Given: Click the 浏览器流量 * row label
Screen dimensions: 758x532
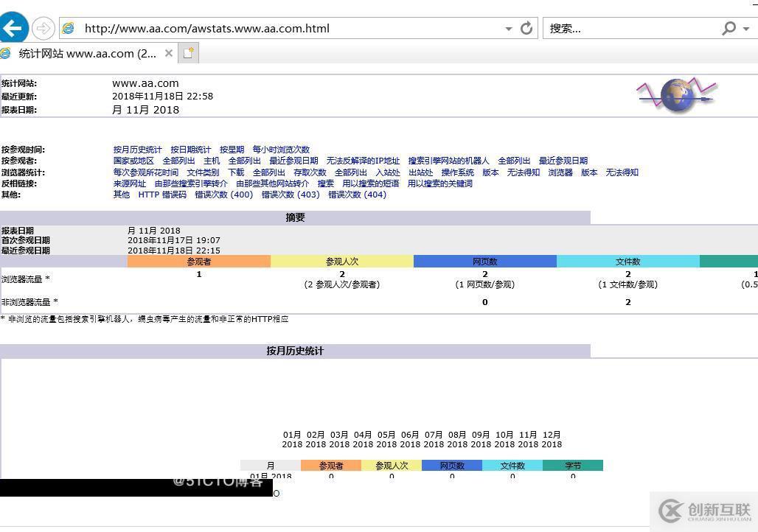Looking at the screenshot, I should coord(26,279).
